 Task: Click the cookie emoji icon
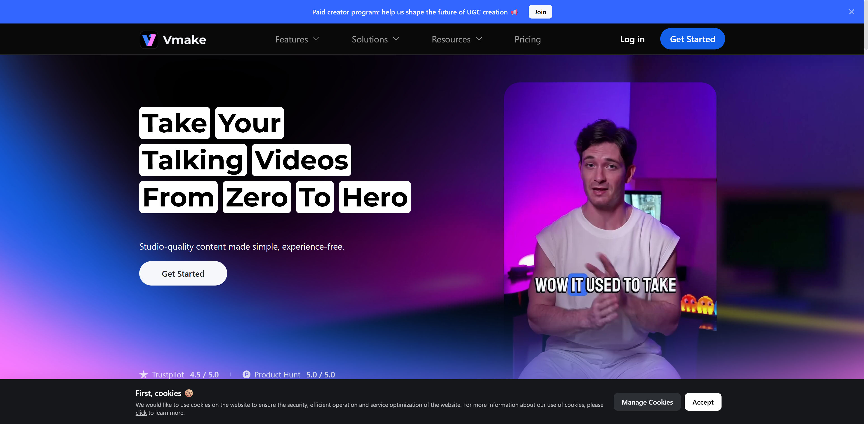(189, 393)
